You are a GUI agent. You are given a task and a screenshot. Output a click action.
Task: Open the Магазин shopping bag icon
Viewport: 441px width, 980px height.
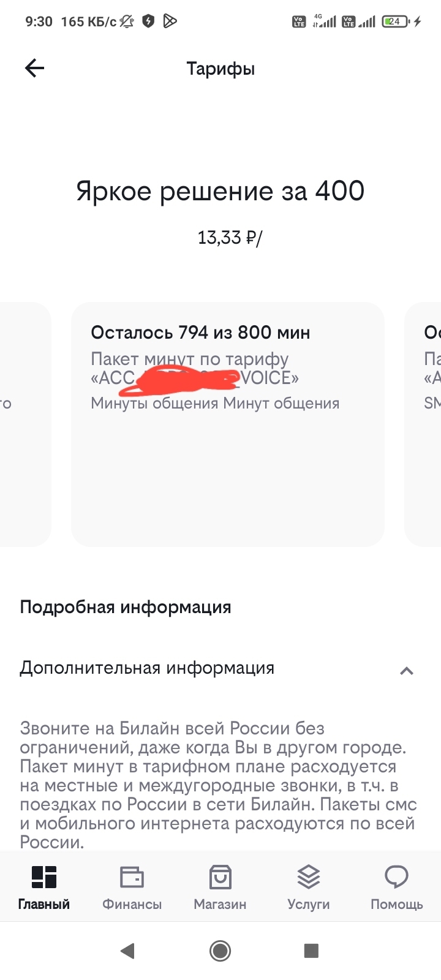coord(220,877)
